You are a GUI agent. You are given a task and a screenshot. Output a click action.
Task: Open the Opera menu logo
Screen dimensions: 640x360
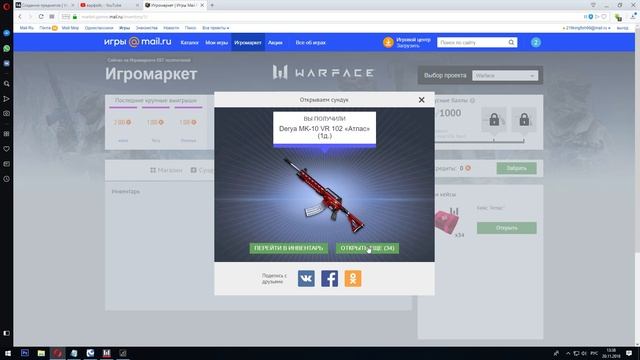tap(6, 6)
